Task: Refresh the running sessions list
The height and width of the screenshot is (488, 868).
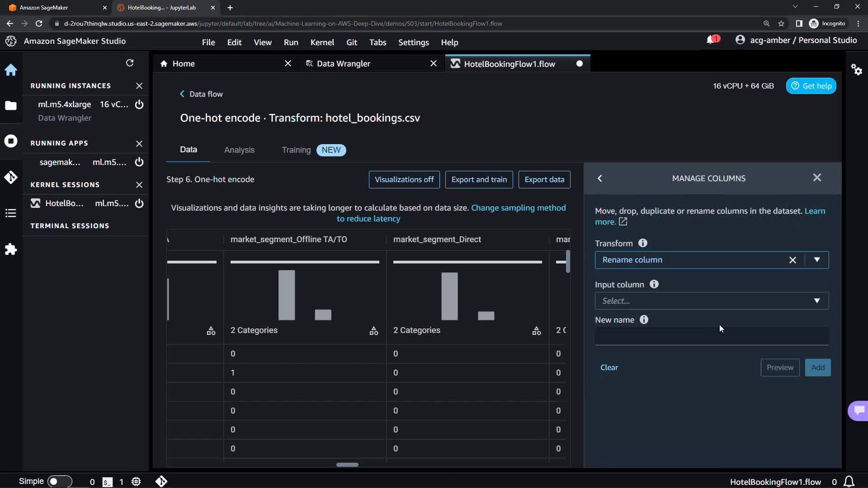Action: (x=130, y=63)
